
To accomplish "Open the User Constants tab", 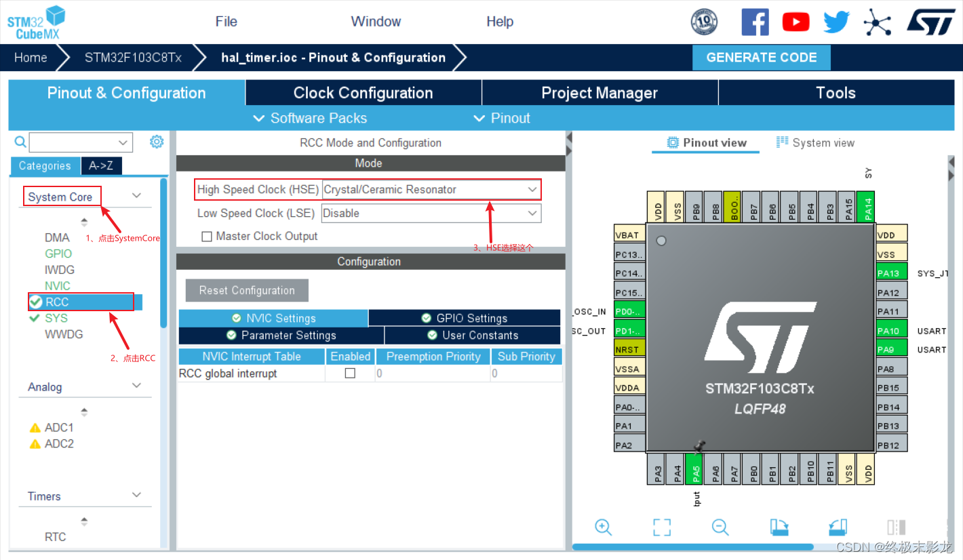I will pyautogui.click(x=472, y=336).
